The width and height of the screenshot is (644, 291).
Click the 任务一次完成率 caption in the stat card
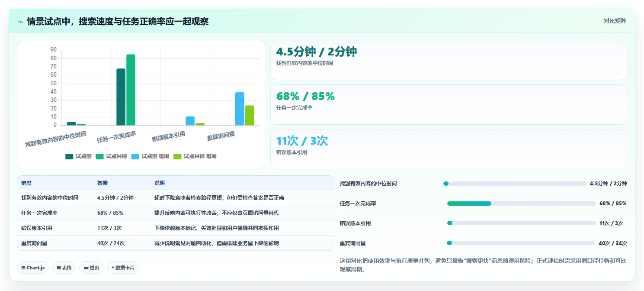(294, 108)
